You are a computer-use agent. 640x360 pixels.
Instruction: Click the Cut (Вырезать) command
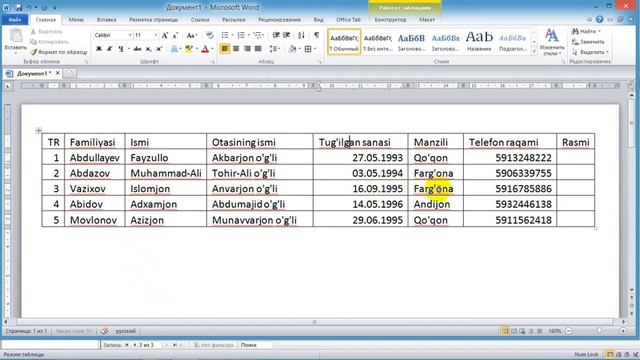(47, 31)
